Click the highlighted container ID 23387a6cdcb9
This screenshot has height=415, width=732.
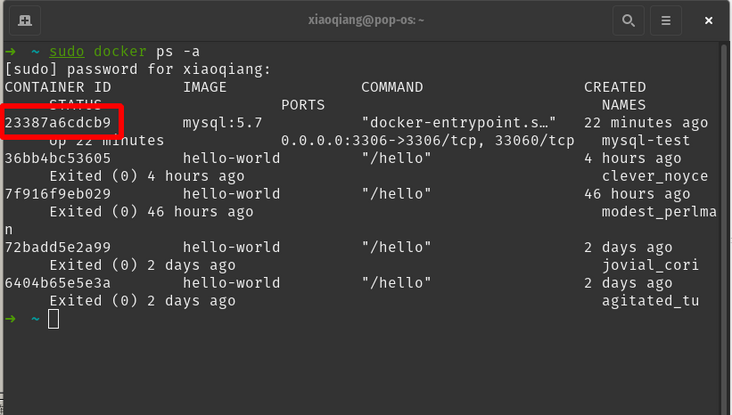pos(58,123)
